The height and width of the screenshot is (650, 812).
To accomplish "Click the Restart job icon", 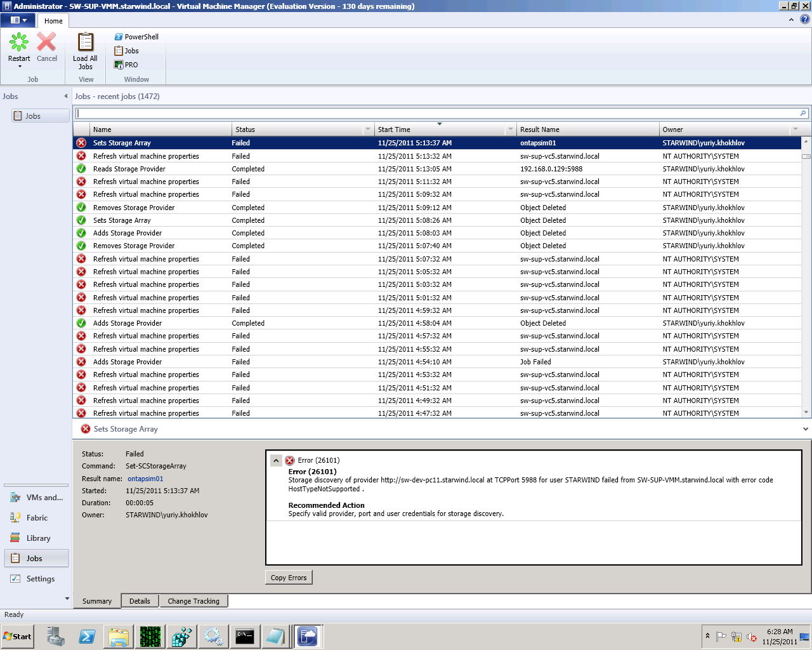I will [19, 43].
